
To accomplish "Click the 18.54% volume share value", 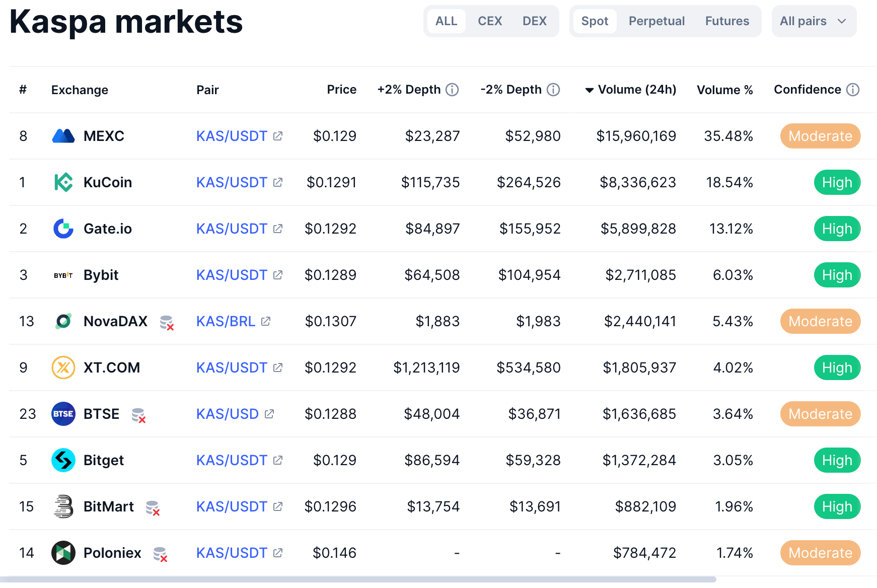I will coord(729,182).
